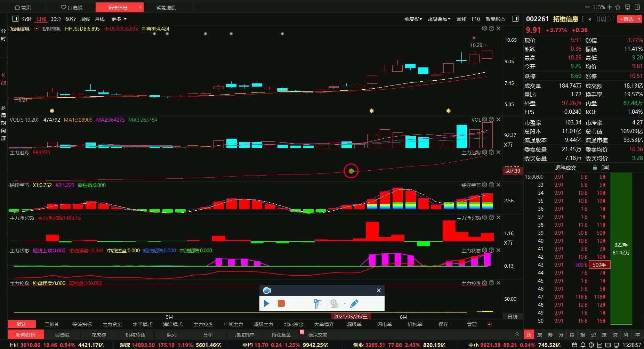The height and width of the screenshot is (349, 644).
Task: Open the layout split icon at top right
Action: [x=637, y=7]
